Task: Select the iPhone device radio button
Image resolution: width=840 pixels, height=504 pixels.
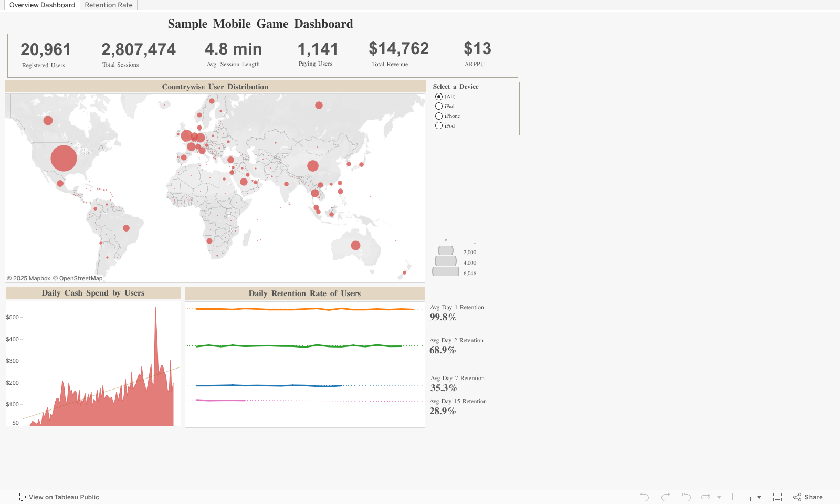Action: tap(439, 116)
